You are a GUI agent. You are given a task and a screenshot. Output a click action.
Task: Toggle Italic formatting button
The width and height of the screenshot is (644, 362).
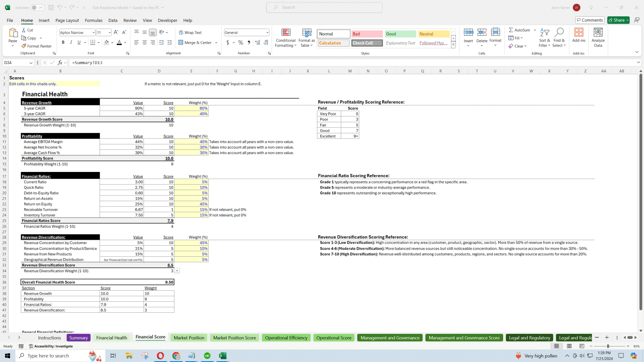point(71,43)
